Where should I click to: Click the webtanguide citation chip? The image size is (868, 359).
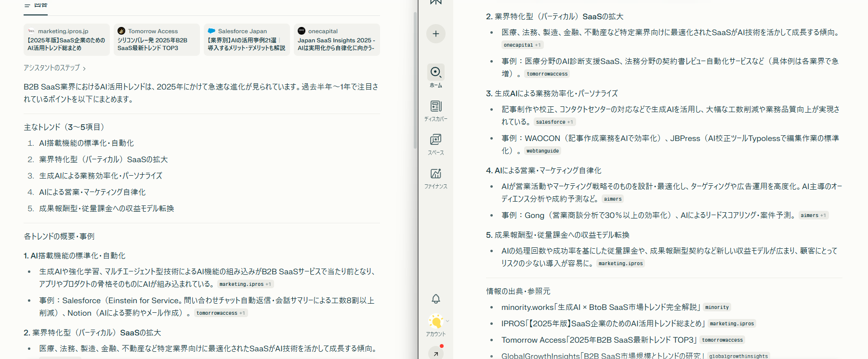point(542,151)
